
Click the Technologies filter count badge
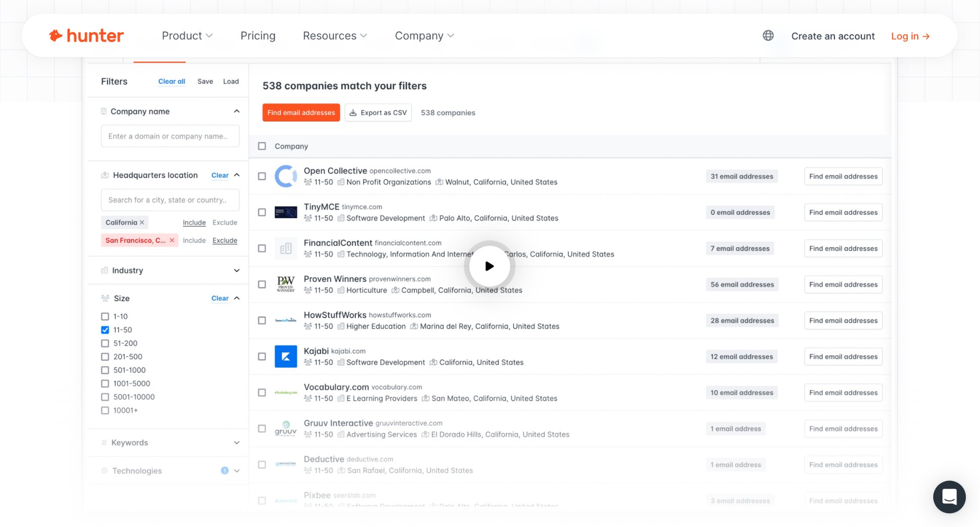pyautogui.click(x=225, y=470)
